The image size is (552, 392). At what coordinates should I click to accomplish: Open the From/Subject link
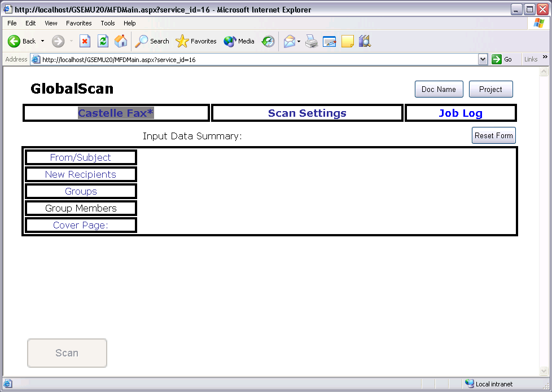(80, 157)
